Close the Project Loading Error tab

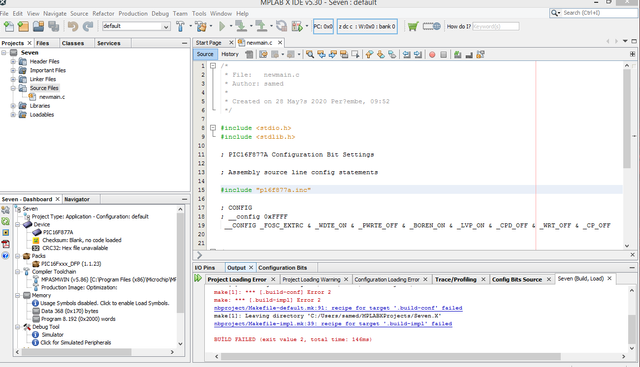pyautogui.click(x=273, y=279)
